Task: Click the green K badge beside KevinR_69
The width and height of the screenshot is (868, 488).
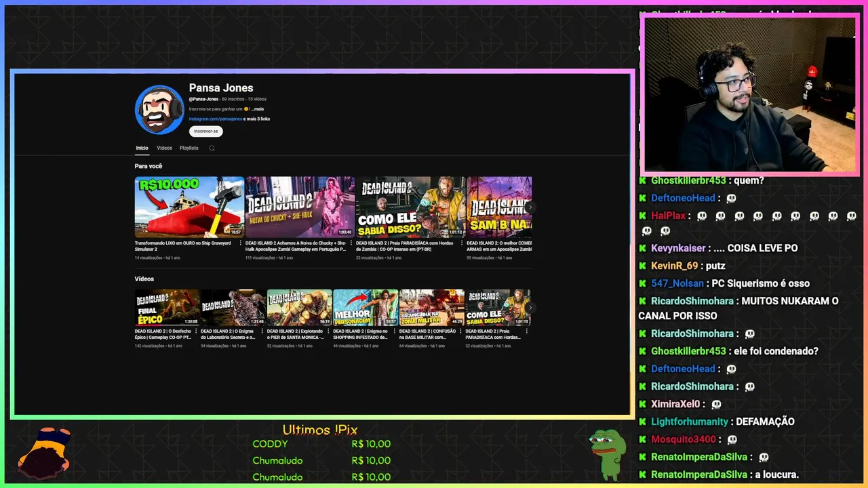Action: tap(642, 266)
